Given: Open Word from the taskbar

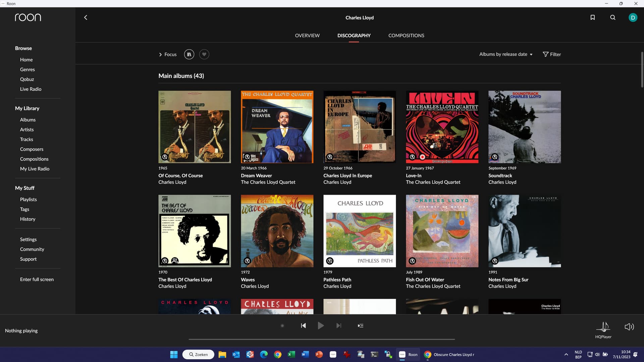Looking at the screenshot, I should coord(305,355).
